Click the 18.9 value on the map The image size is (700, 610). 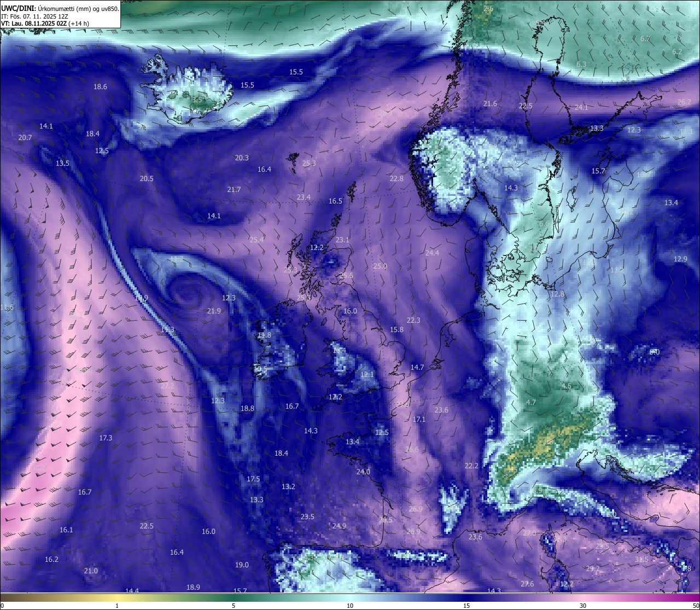click(193, 587)
